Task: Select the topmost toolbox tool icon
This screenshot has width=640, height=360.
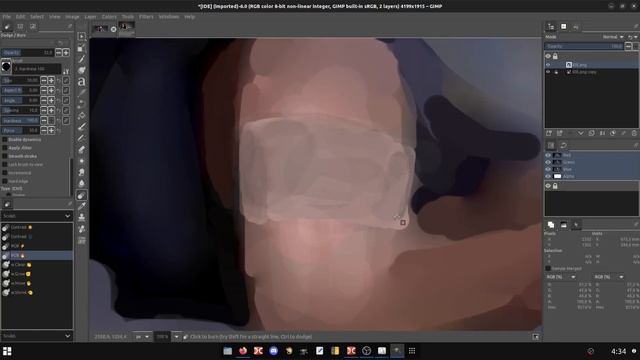Action: coord(82,36)
